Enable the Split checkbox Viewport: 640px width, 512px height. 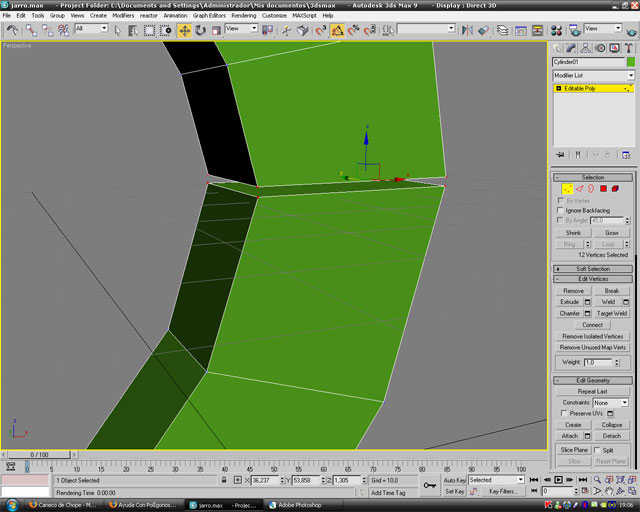[x=597, y=450]
